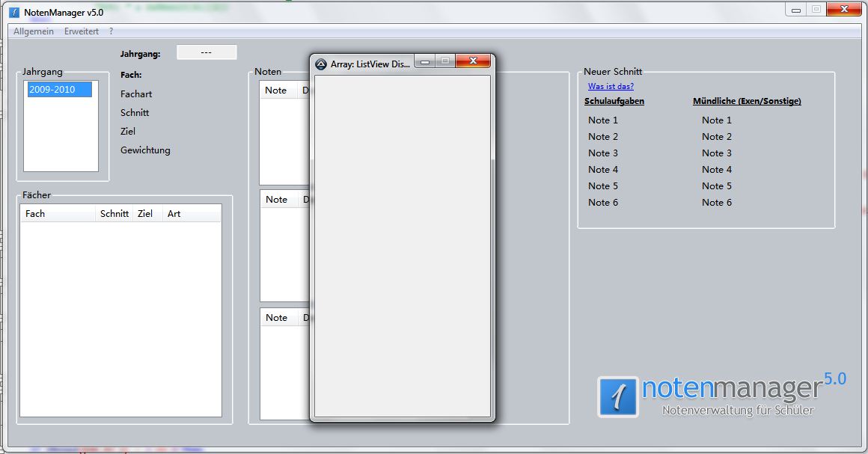
Task: Click the topmost Note column header in Noten
Action: [278, 91]
